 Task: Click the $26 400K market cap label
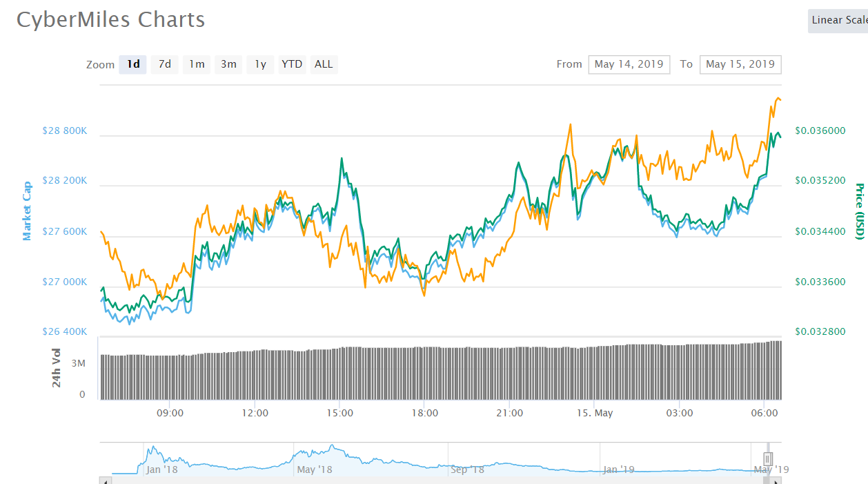(x=64, y=332)
